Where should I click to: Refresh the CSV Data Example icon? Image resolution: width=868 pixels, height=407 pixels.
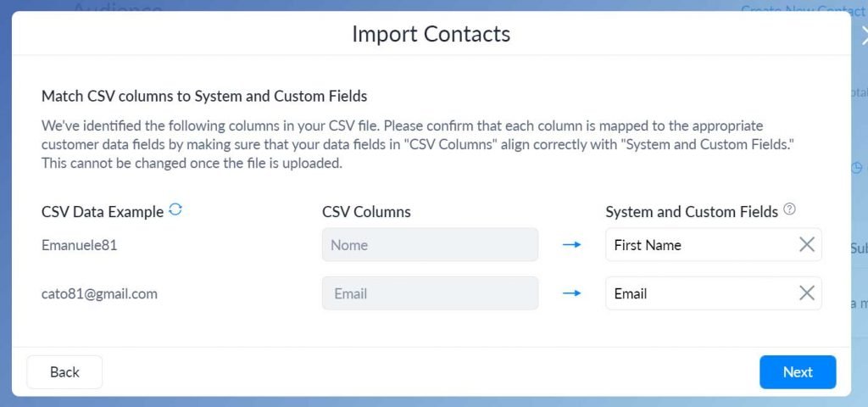tap(175, 209)
